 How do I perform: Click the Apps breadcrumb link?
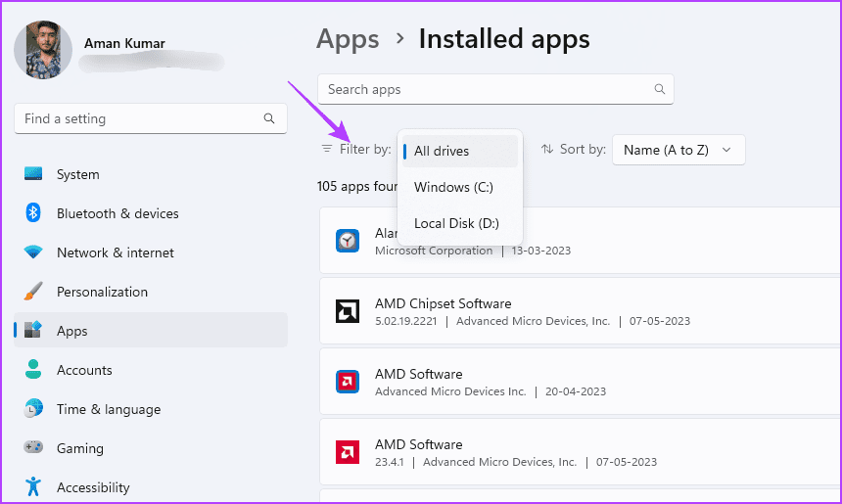(x=348, y=40)
